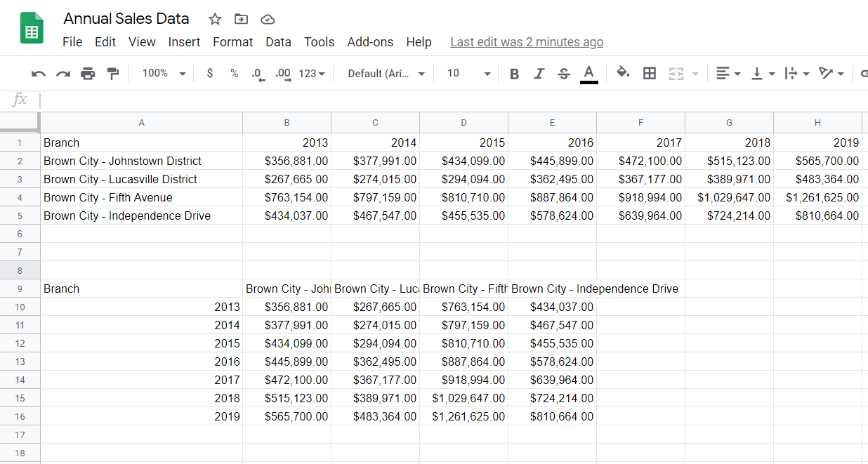This screenshot has width=868, height=464.
Task: Click the Google Sheets home logo
Action: [x=32, y=28]
